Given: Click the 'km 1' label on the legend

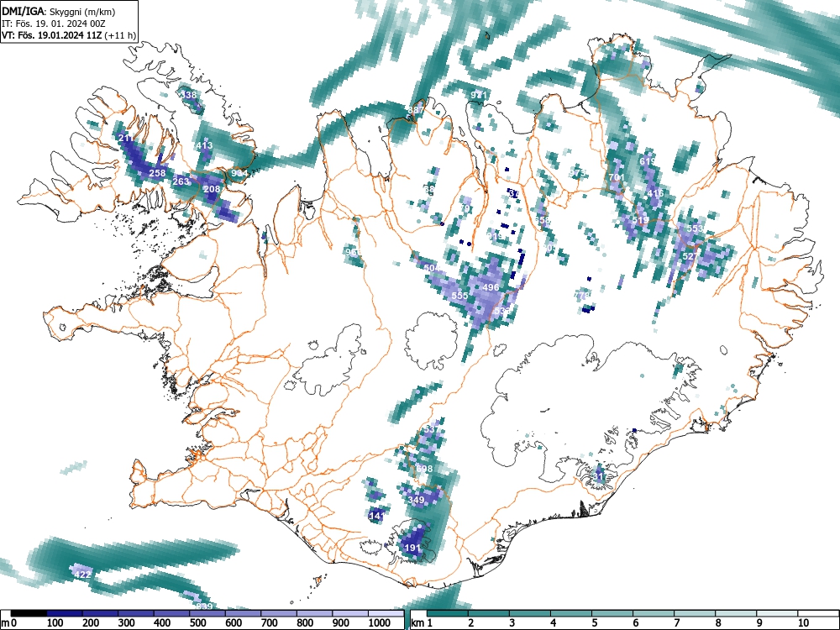Looking at the screenshot, I should [x=422, y=623].
